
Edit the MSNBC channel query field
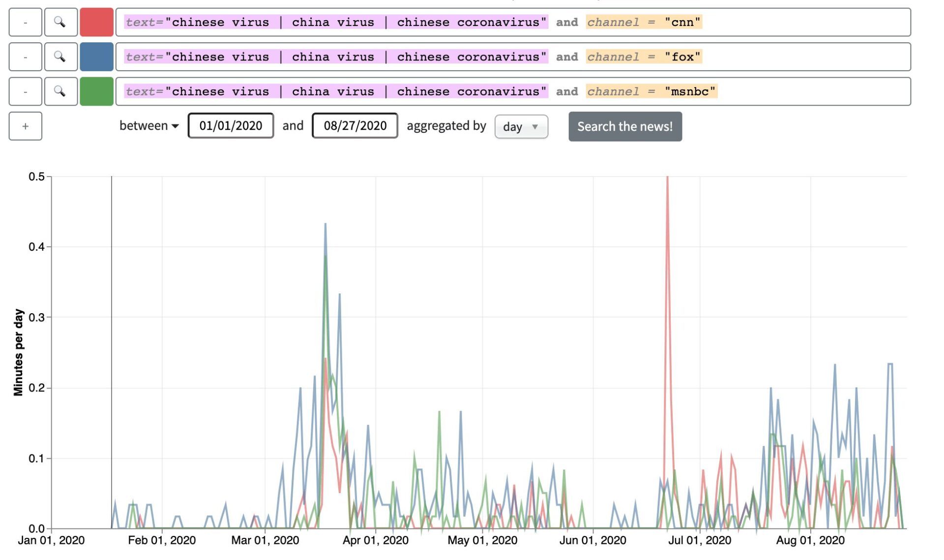513,91
